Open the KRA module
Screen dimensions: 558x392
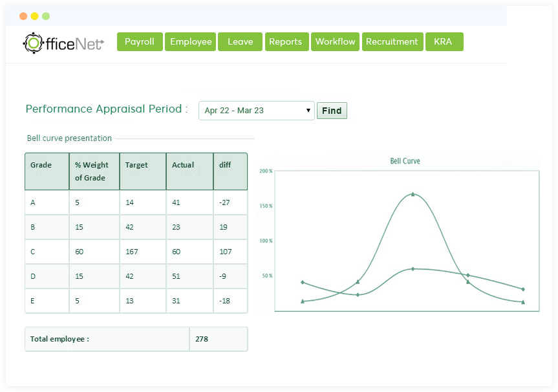tap(444, 41)
